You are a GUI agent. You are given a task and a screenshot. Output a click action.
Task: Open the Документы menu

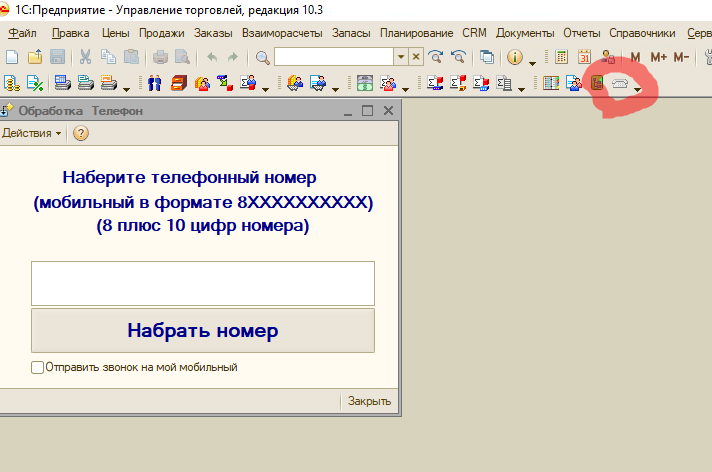[525, 33]
